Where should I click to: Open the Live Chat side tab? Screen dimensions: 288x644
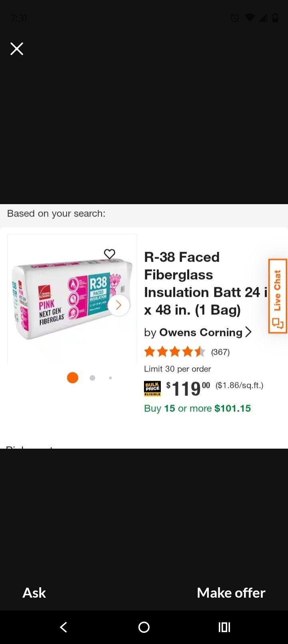(278, 296)
